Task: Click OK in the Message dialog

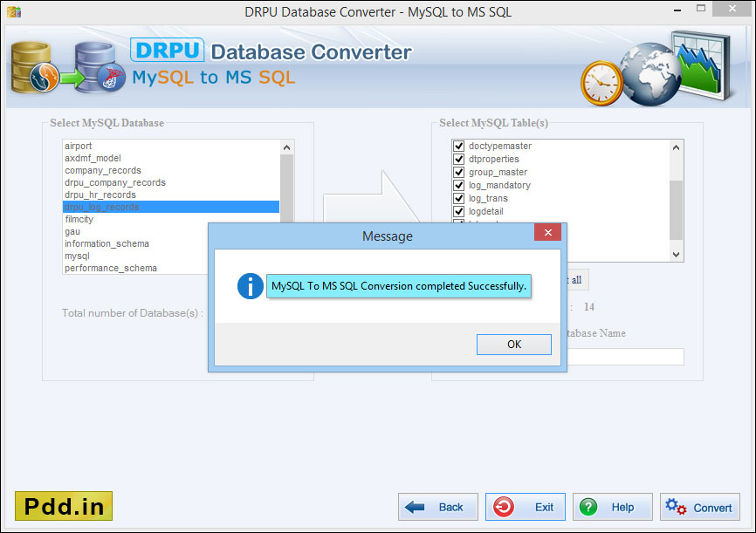Action: tap(514, 344)
